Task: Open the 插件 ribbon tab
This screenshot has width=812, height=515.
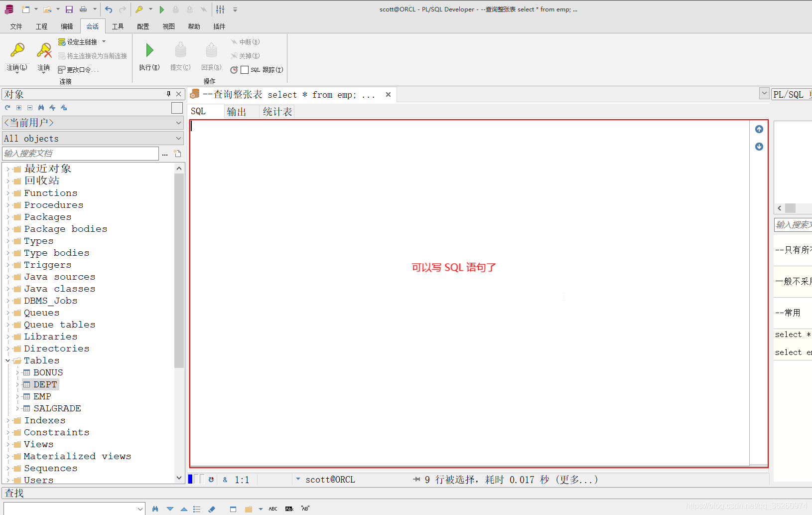Action: point(219,26)
